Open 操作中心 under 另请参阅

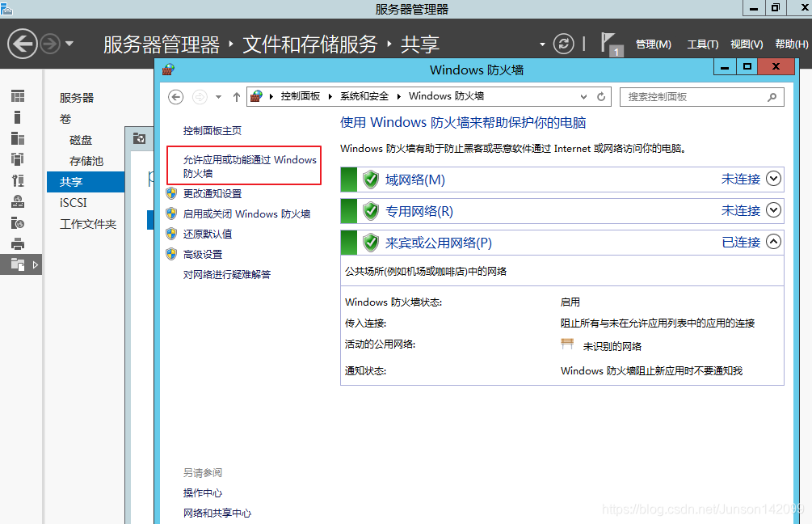click(x=203, y=493)
